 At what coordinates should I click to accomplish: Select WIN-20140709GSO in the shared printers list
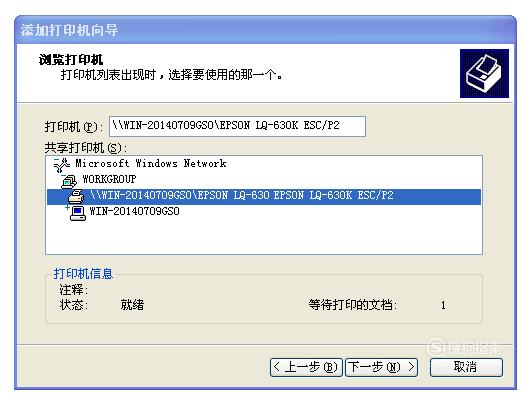[x=134, y=211]
